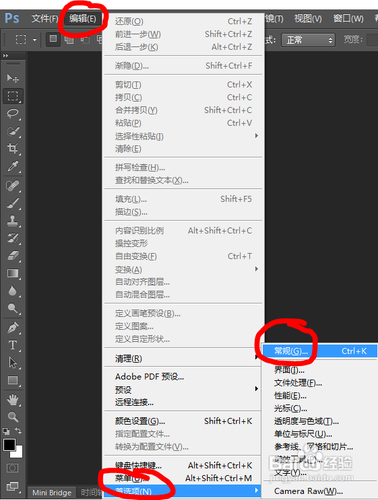Open the 窗口(W) menu
The height and width of the screenshot is (500, 378).
point(348,19)
